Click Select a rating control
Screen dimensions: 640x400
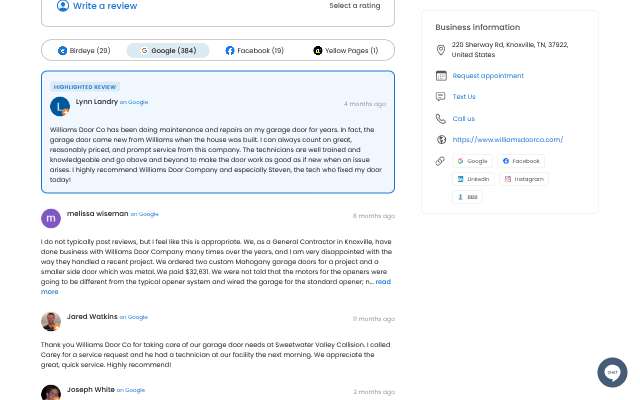355,6
